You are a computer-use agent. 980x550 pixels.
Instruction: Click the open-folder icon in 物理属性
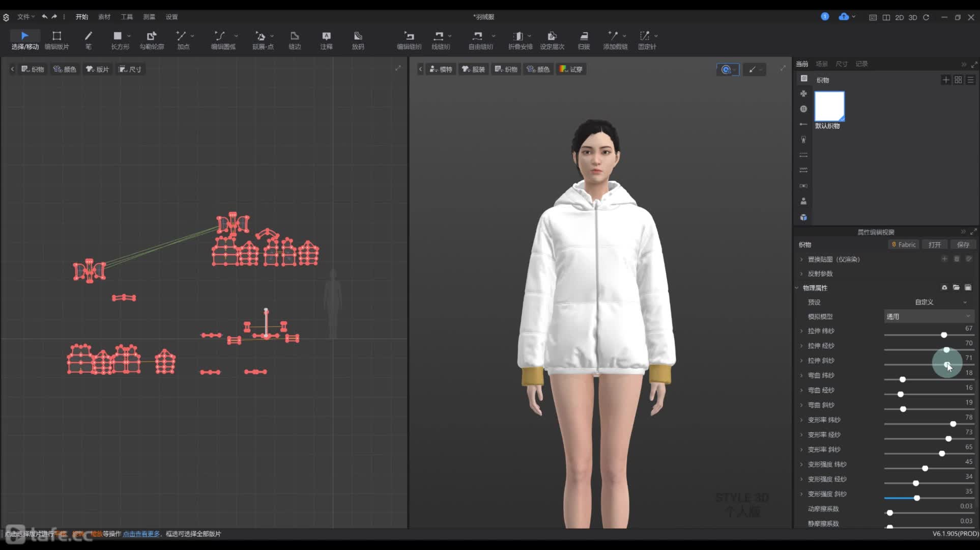[x=956, y=288]
